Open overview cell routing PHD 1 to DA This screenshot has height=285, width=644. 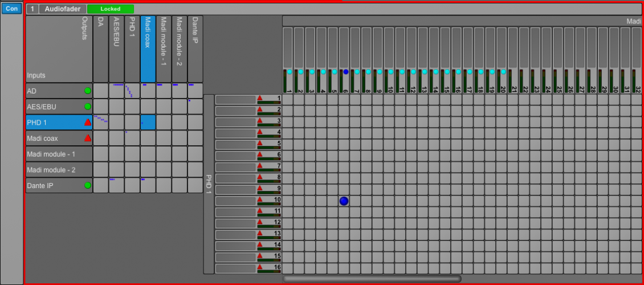click(x=101, y=122)
